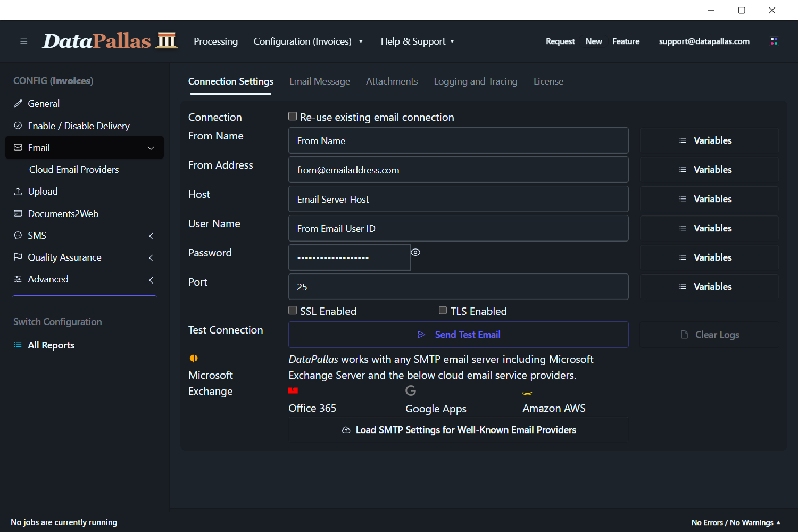798x532 pixels.
Task: Click the pencil icon beside General
Action: [x=18, y=104]
